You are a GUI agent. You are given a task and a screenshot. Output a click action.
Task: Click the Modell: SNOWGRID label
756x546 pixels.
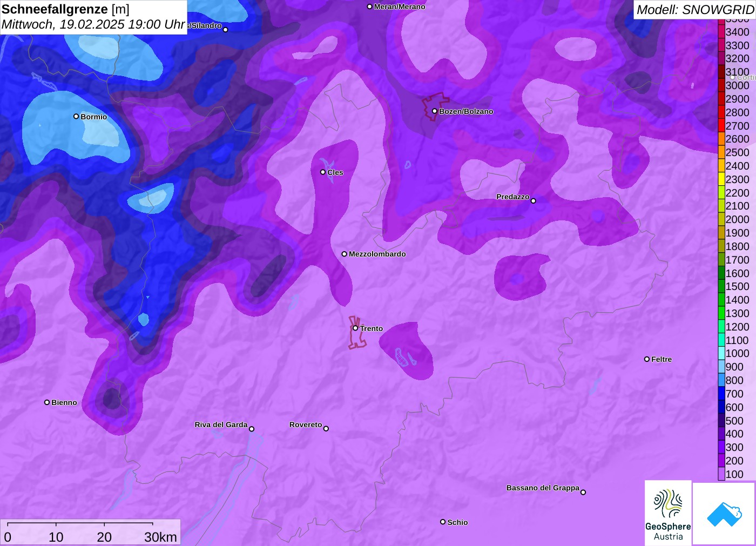pos(695,10)
